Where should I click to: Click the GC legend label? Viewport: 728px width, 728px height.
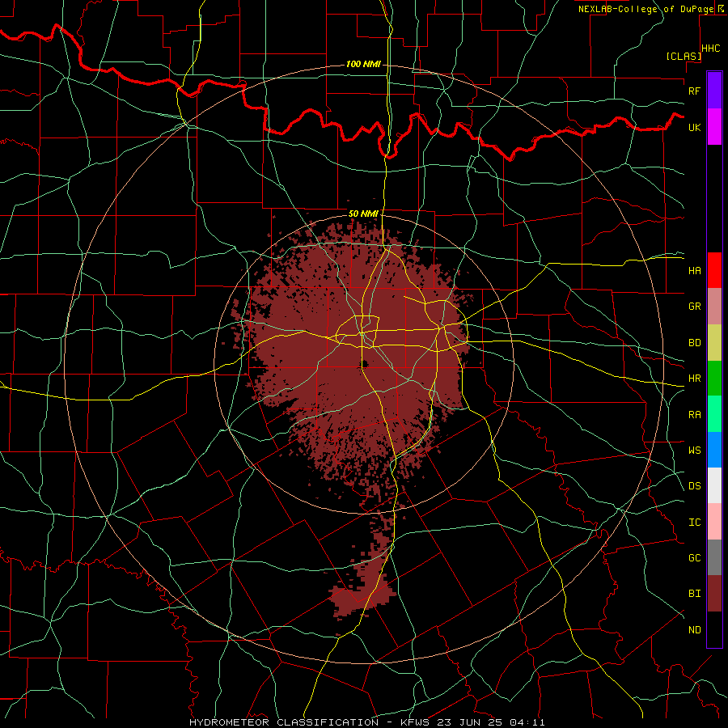[x=694, y=557]
